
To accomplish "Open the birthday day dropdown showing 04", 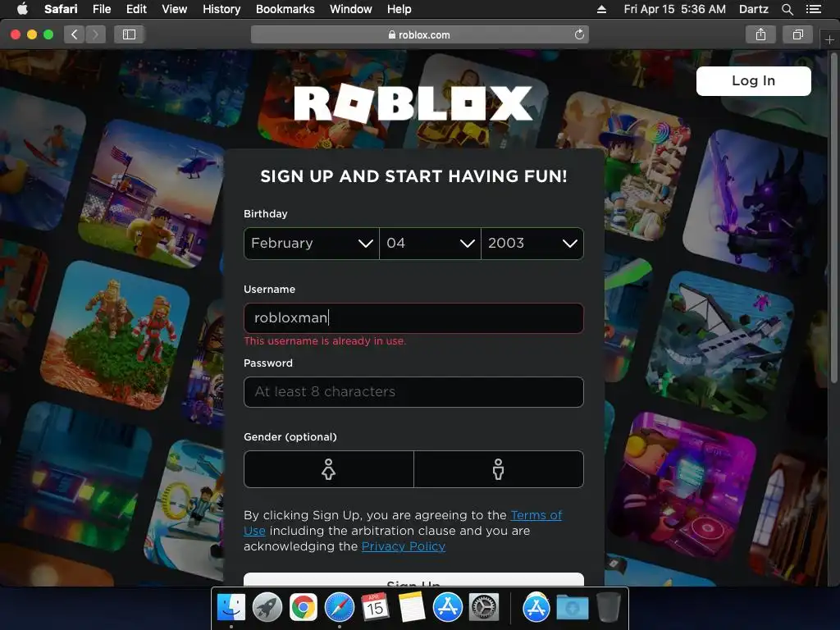I will click(430, 244).
